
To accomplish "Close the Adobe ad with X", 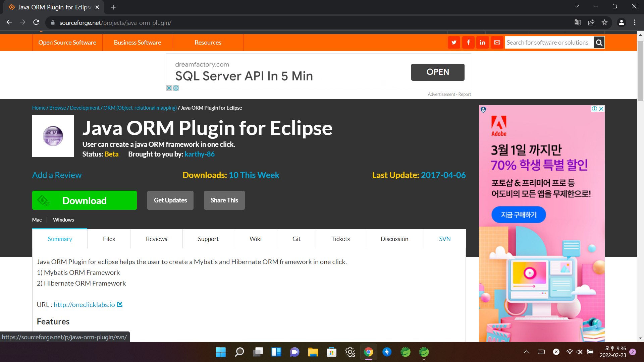I will [x=601, y=109].
